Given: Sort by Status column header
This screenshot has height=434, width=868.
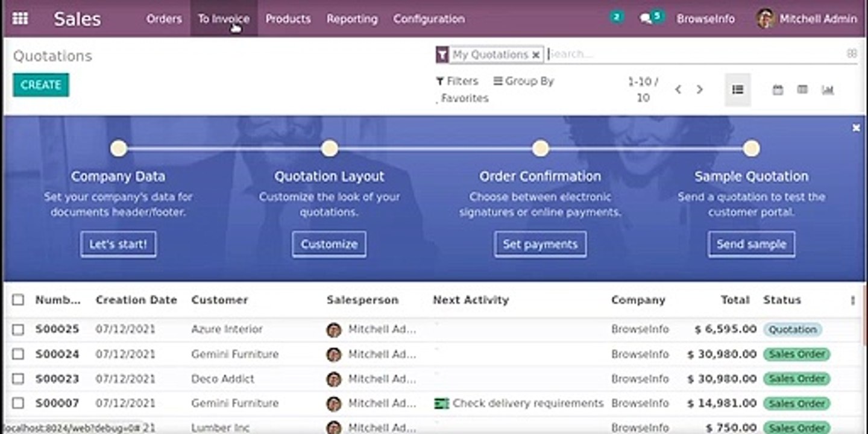Looking at the screenshot, I should click(x=782, y=300).
